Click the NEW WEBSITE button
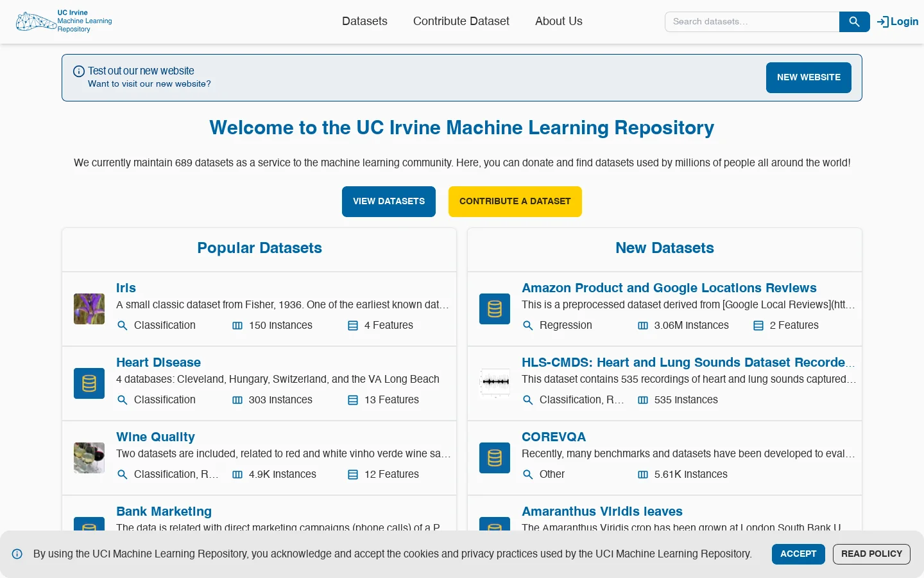This screenshot has height=578, width=924. click(x=809, y=78)
